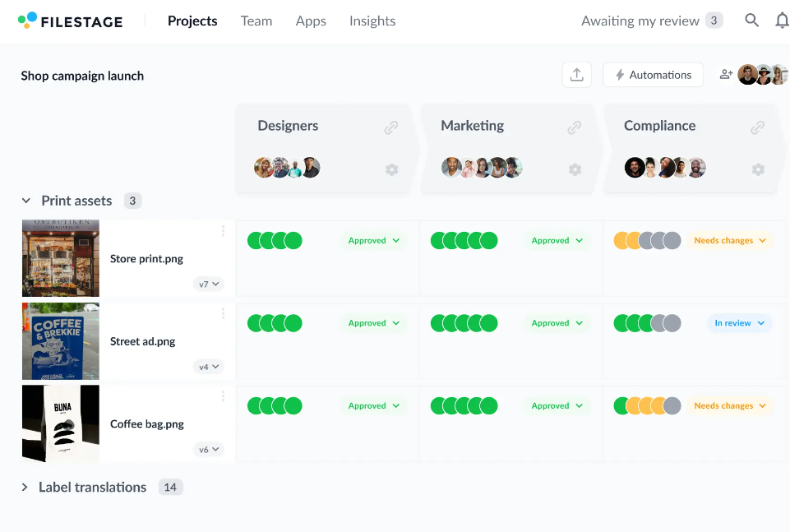Open notifications bell icon
Screen dimensions: 790x532
tap(781, 21)
